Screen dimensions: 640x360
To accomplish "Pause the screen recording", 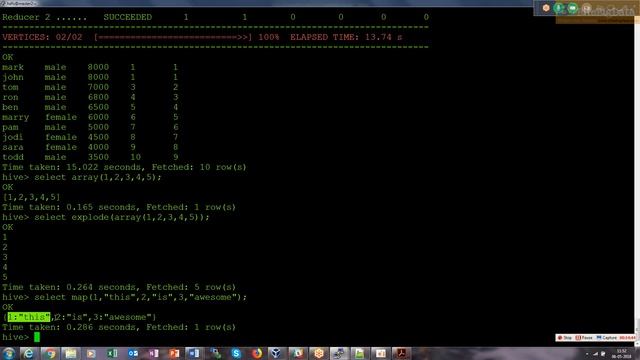I will click(x=584, y=338).
